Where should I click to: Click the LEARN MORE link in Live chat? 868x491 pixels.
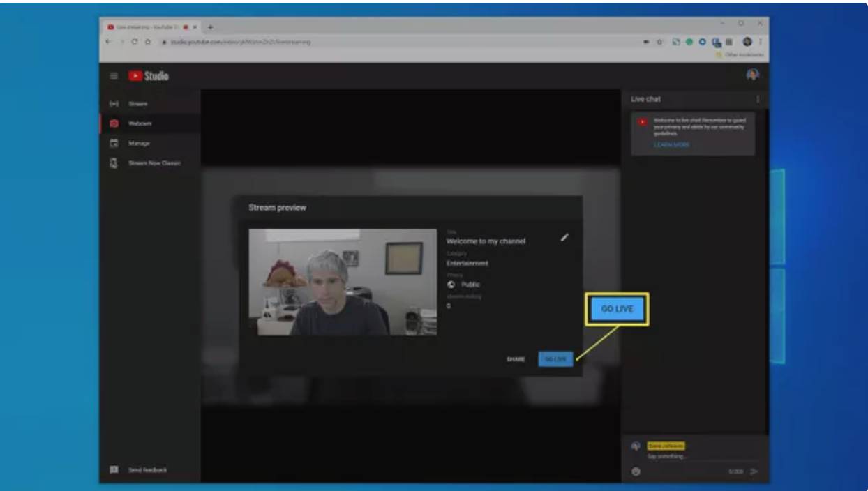671,145
